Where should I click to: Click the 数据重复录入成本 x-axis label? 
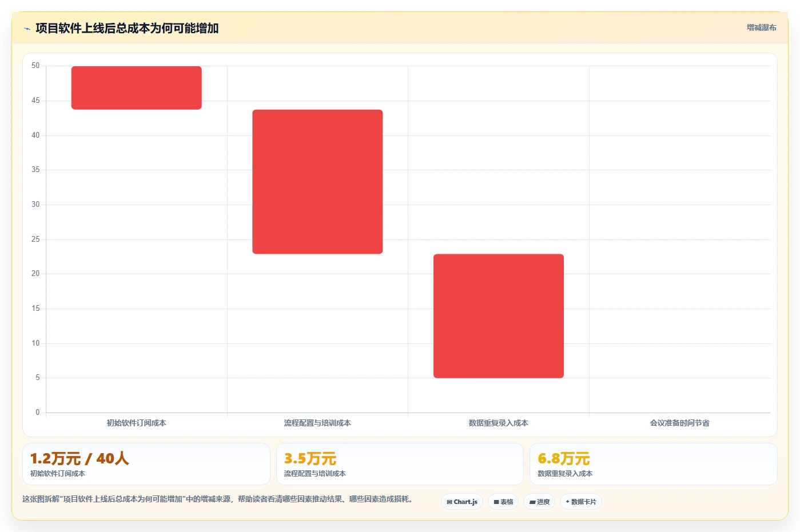tap(499, 423)
